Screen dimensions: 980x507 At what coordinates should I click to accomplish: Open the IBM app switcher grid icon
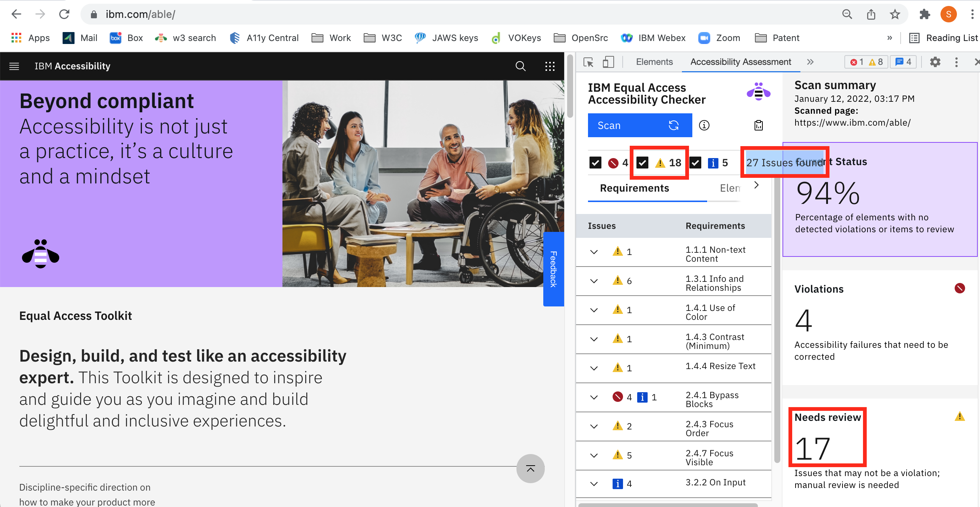coord(550,66)
